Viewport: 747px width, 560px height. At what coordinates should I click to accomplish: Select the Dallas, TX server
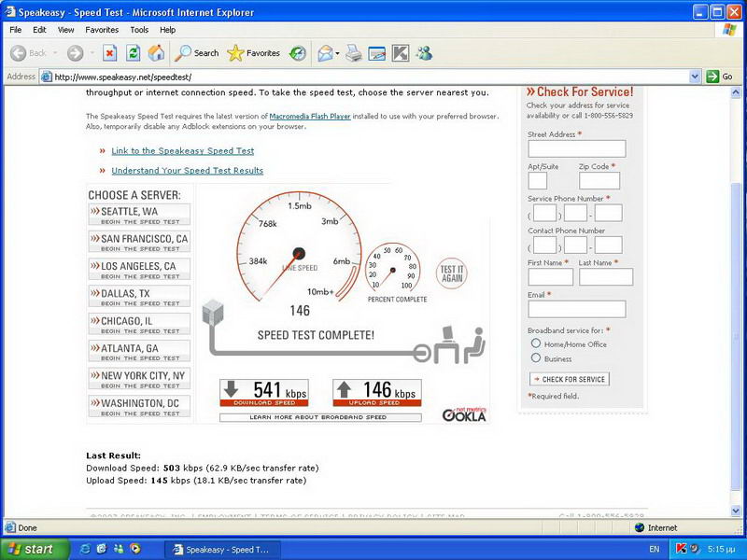[139, 296]
